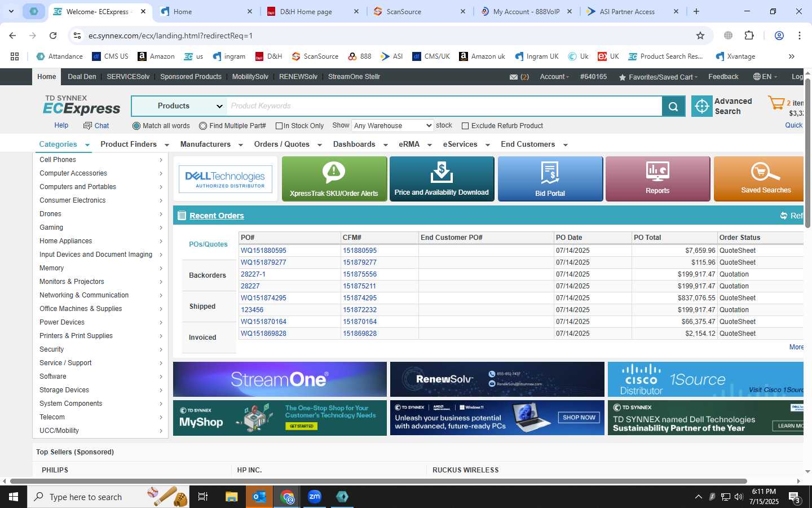The height and width of the screenshot is (508, 812).
Task: Click the magnifier search button
Action: point(673,106)
